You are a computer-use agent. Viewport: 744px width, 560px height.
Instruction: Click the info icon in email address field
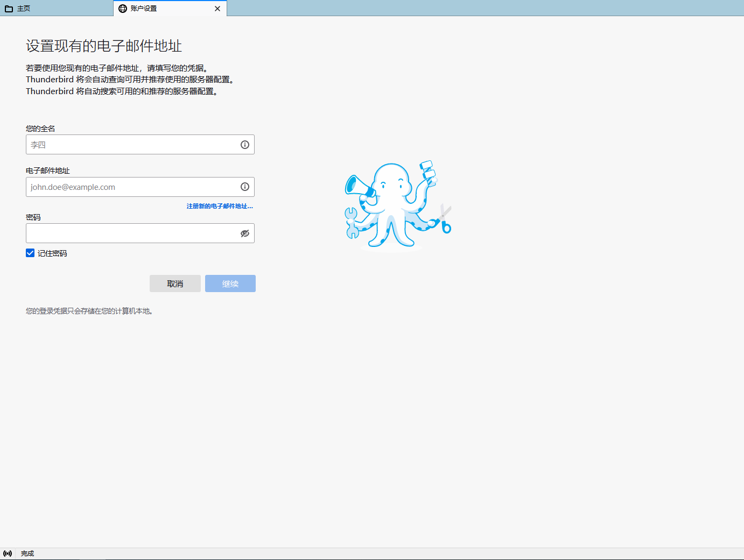[x=244, y=187]
